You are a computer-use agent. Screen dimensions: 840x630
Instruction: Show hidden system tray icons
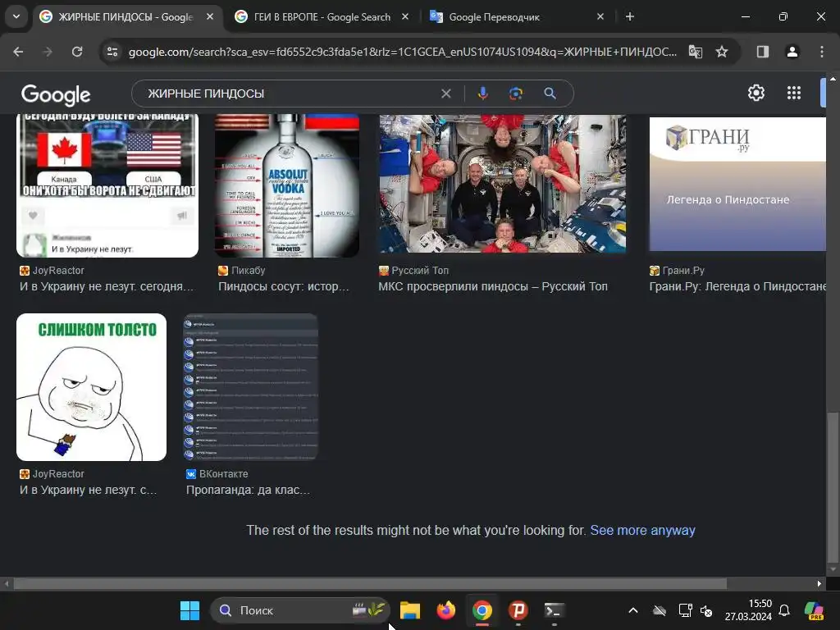632,610
